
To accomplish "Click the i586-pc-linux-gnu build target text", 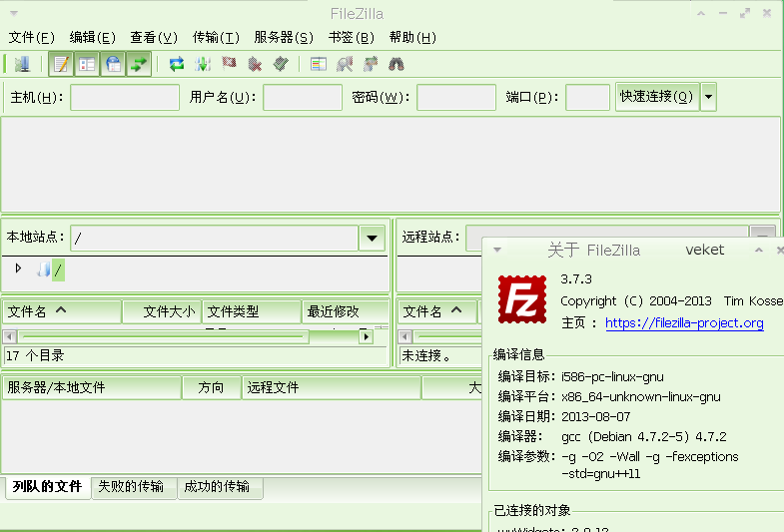I will tap(612, 377).
